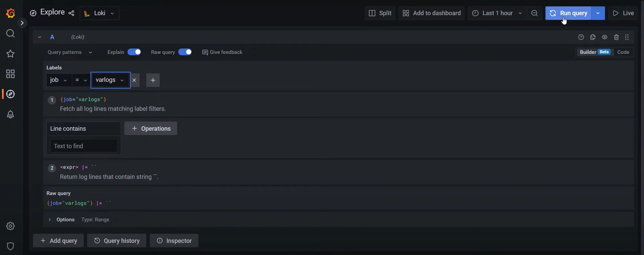Open Query patterns dropdown
The height and width of the screenshot is (255, 644).
(70, 52)
